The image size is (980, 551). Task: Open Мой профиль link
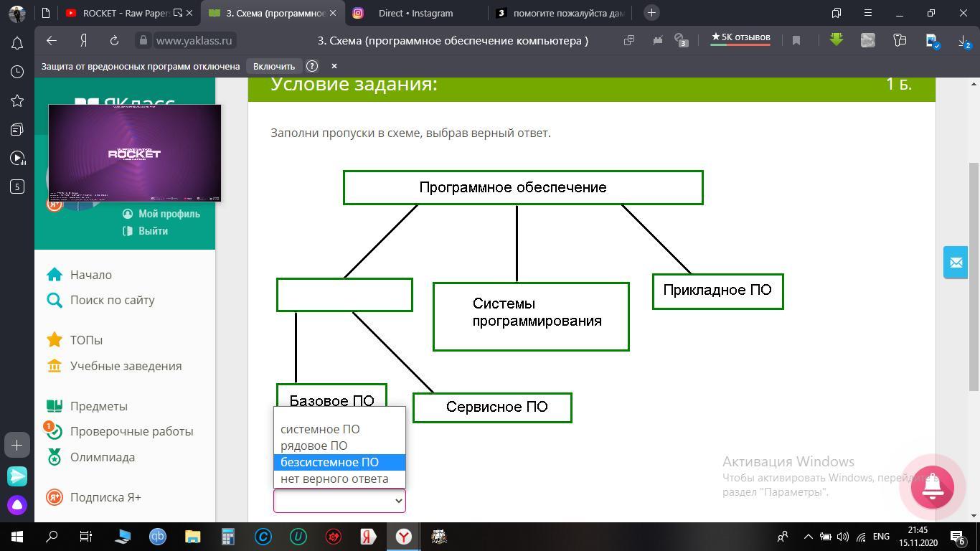(161, 214)
